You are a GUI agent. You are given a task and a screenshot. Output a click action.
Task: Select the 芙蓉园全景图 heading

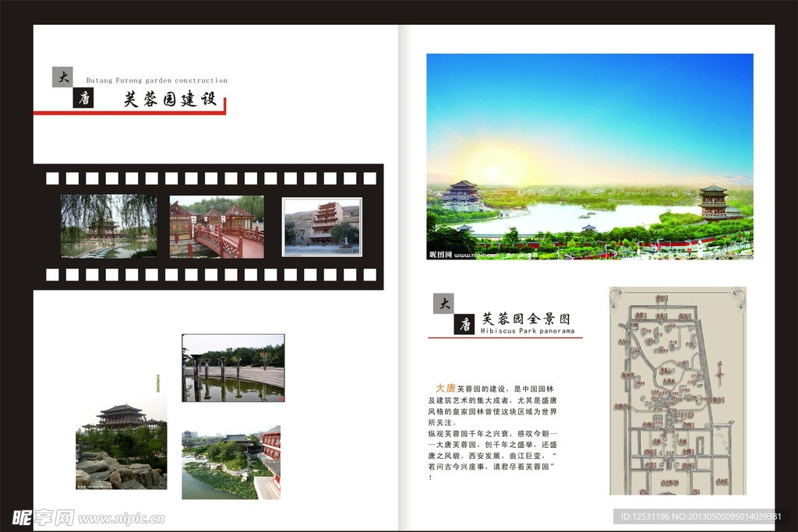click(x=525, y=319)
